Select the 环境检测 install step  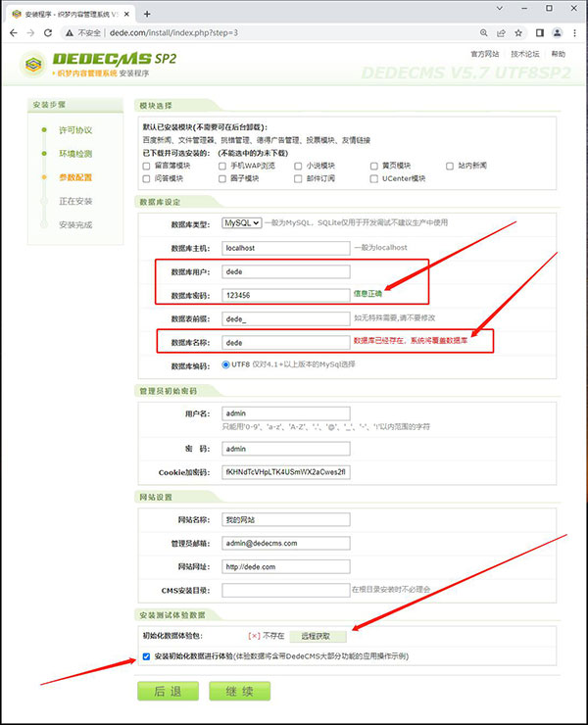coord(75,154)
